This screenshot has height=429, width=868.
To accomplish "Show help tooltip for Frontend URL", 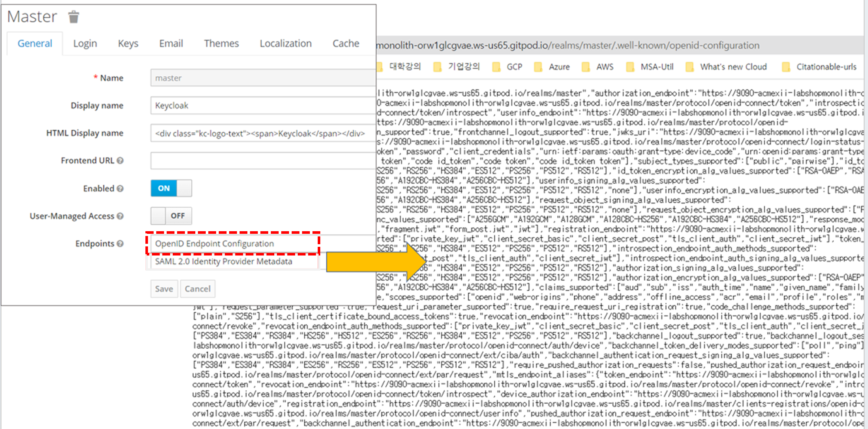I will click(120, 160).
